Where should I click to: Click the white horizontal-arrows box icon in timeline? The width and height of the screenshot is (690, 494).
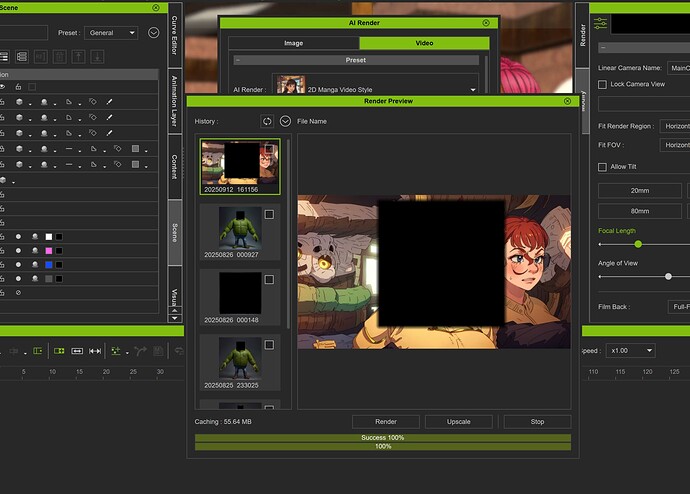tap(77, 351)
